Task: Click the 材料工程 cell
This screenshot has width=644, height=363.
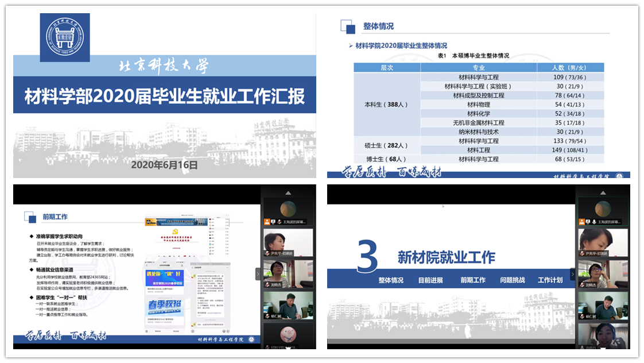Action: [x=479, y=150]
